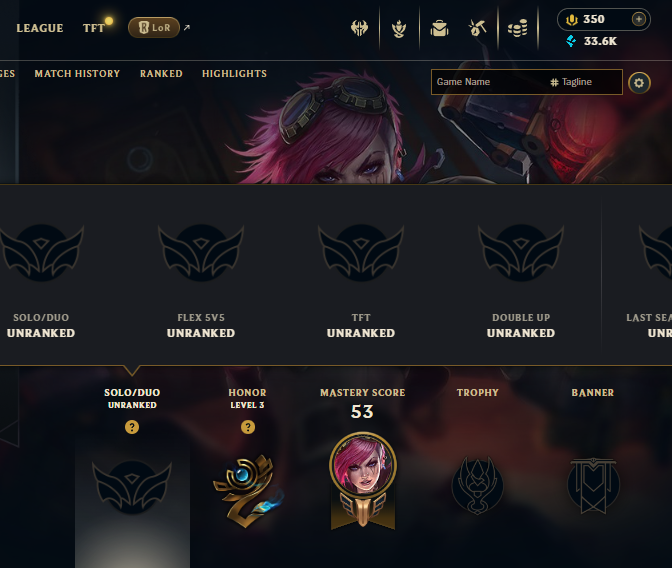This screenshot has width=672, height=568.
Task: Click the Tagline input field
Action: [585, 82]
